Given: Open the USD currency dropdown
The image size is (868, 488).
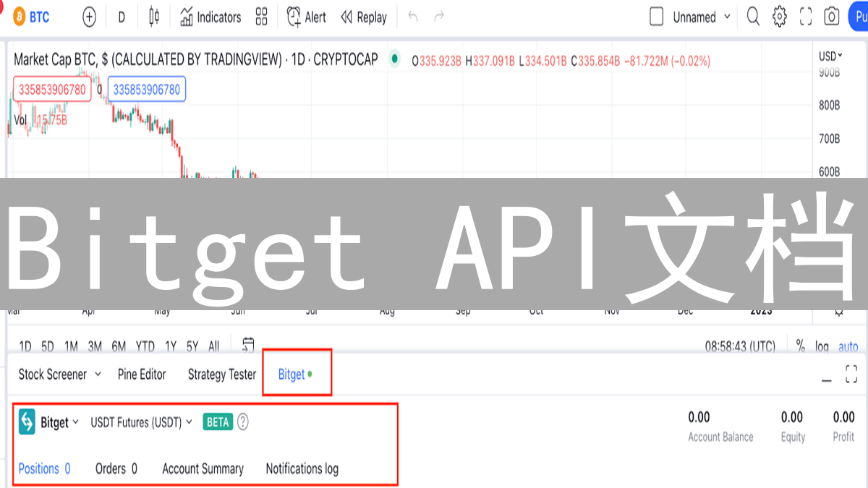Looking at the screenshot, I should (830, 56).
